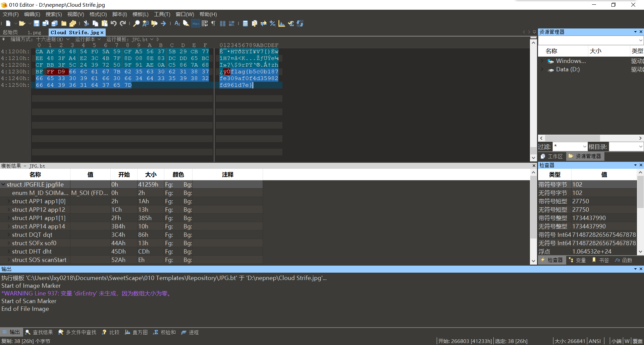644x345 pixels.
Task: Toggle little endian (小端) in status bar
Action: (616, 341)
